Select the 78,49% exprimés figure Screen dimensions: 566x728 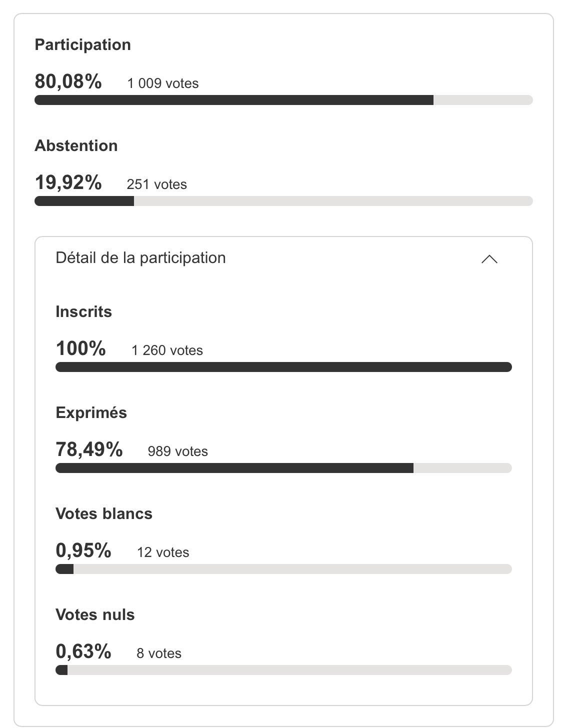click(89, 449)
